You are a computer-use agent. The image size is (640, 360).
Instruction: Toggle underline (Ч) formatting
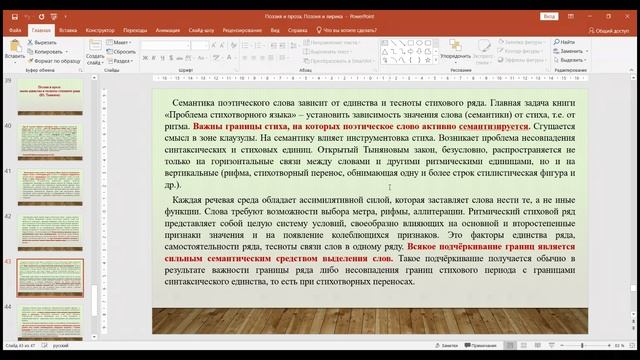tap(162, 58)
